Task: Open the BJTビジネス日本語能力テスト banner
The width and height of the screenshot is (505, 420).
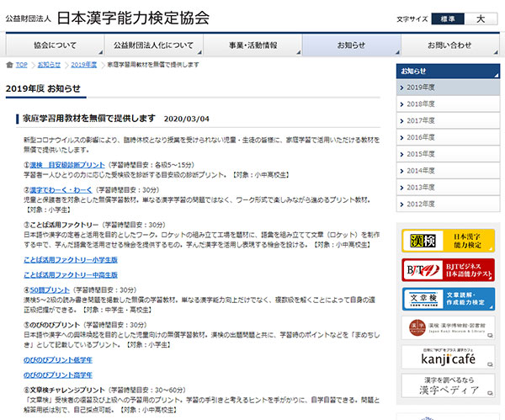Action: 448,270
